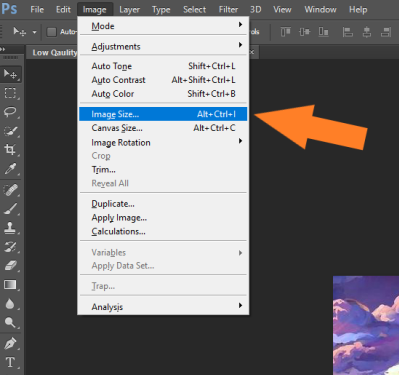The width and height of the screenshot is (399, 375).
Task: Select the History Brush tool
Action: coord(11,247)
